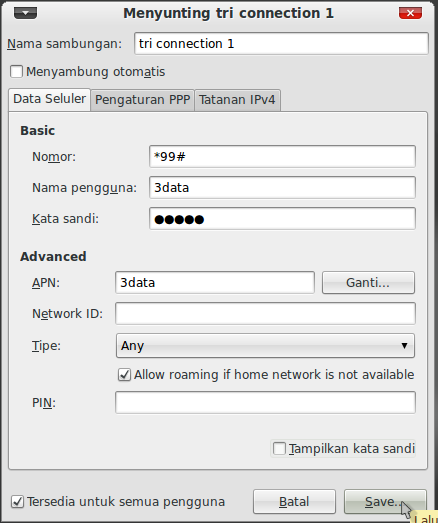The image size is (438, 523).
Task: Toggle Tersedia untuk semua pengguna checkbox
Action: (17, 502)
